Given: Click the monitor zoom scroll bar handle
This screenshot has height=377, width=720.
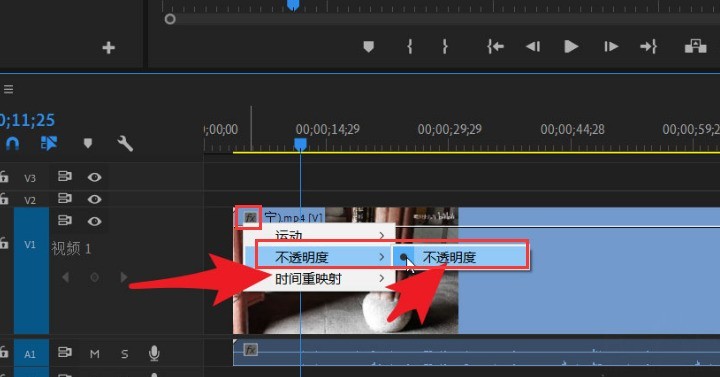Looking at the screenshot, I should tap(170, 19).
